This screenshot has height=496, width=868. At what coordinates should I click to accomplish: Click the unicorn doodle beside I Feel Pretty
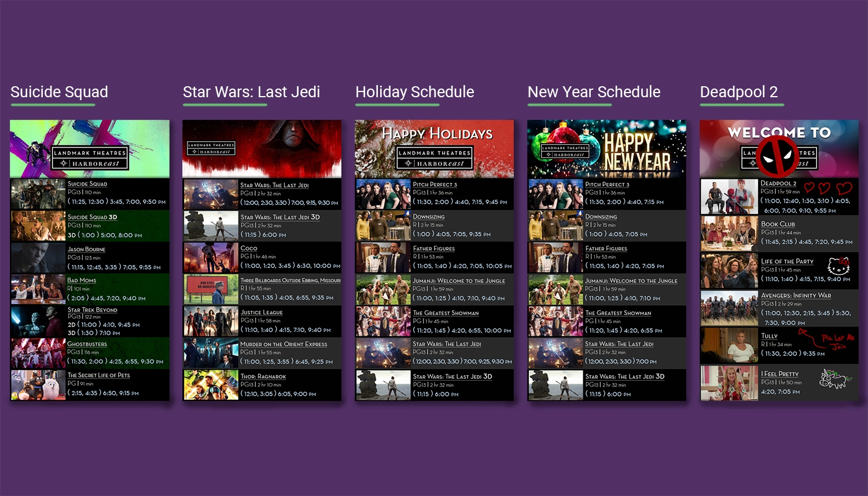point(835,379)
